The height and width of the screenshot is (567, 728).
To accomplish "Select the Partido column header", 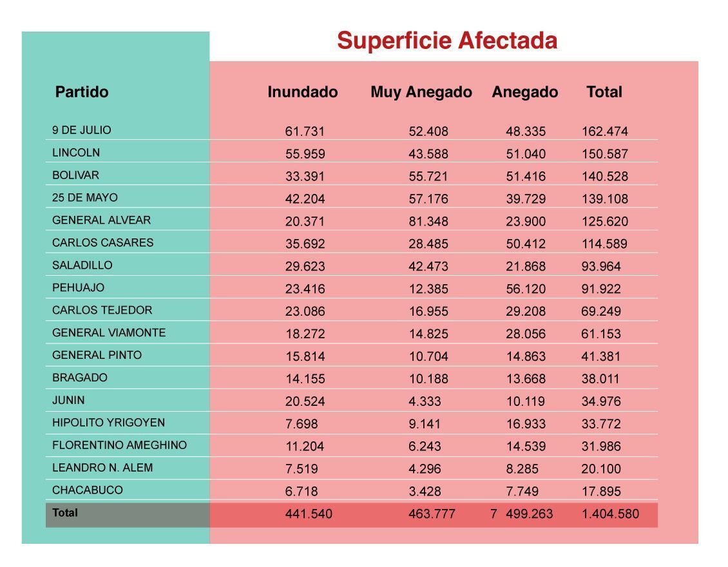I will click(82, 92).
